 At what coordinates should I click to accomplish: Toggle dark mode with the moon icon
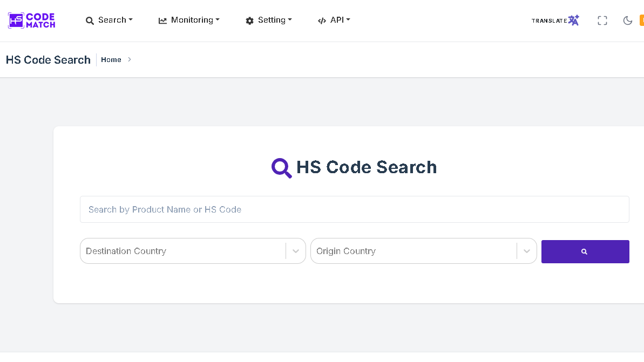pyautogui.click(x=627, y=21)
